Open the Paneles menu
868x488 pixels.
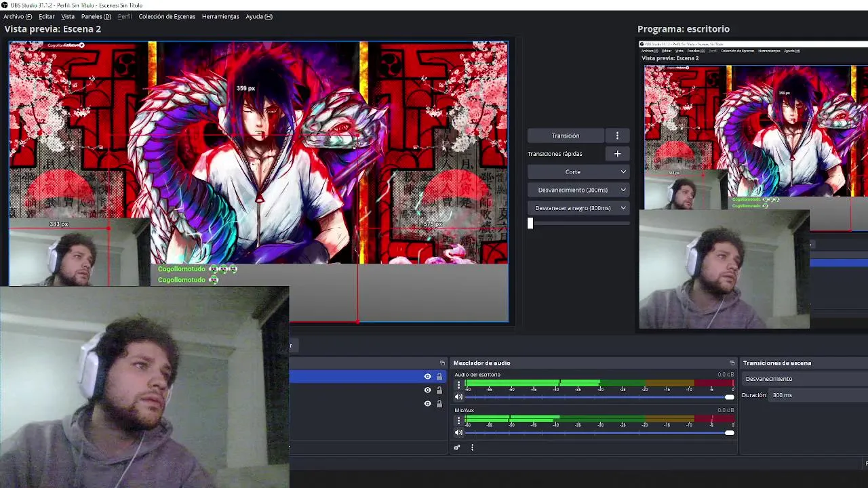(96, 16)
